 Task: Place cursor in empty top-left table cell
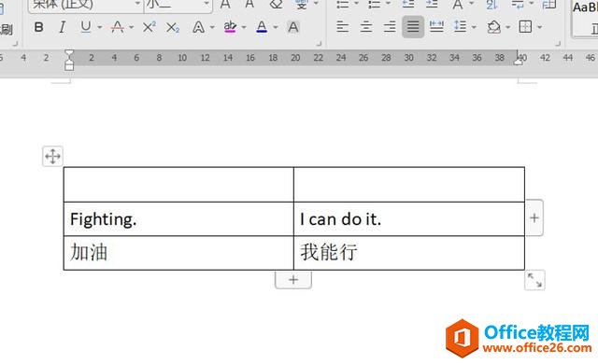point(178,185)
